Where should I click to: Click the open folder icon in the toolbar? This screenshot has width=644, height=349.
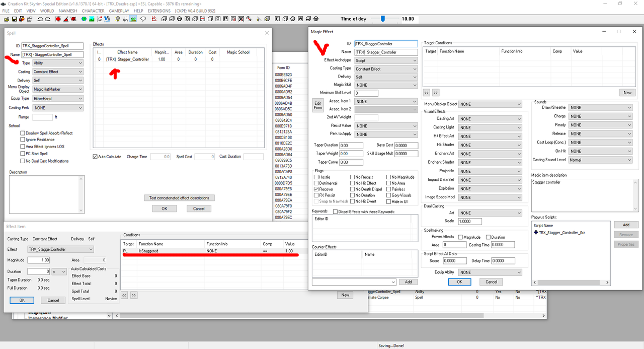[x=7, y=19]
